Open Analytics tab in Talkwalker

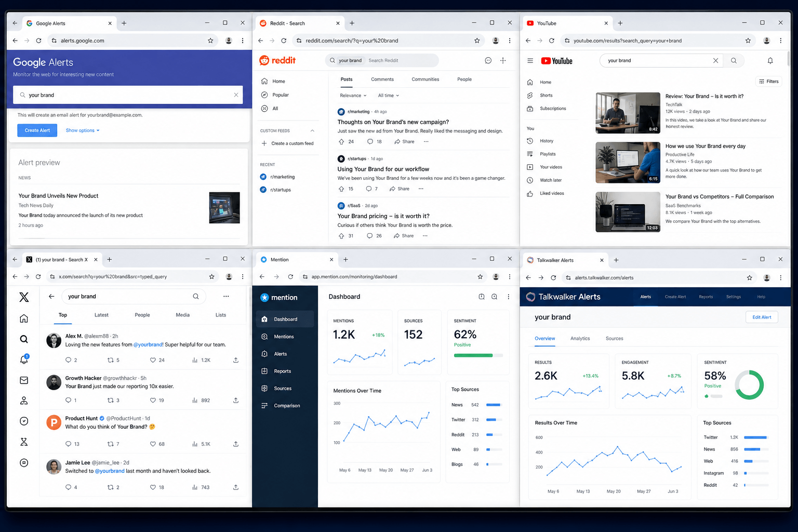tap(580, 339)
